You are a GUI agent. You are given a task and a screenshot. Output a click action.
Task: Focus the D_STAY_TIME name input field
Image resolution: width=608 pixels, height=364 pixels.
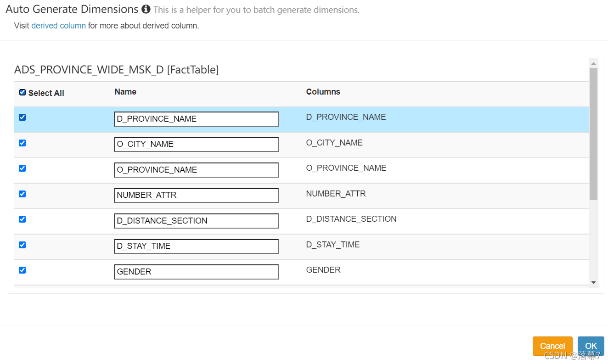point(197,246)
